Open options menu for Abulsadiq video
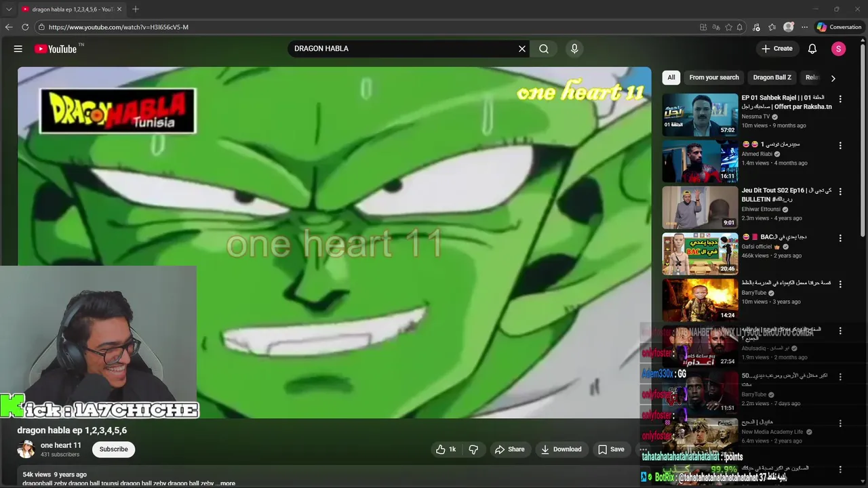868x488 pixels. (x=840, y=330)
